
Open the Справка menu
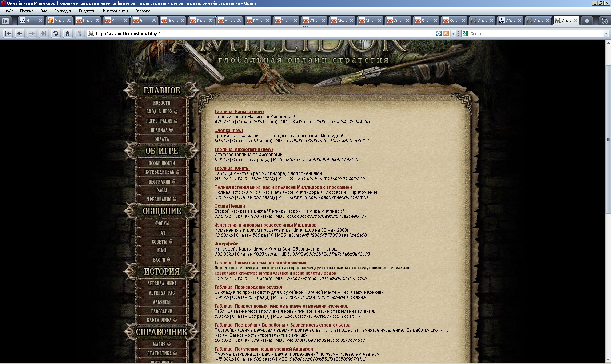coord(143,11)
